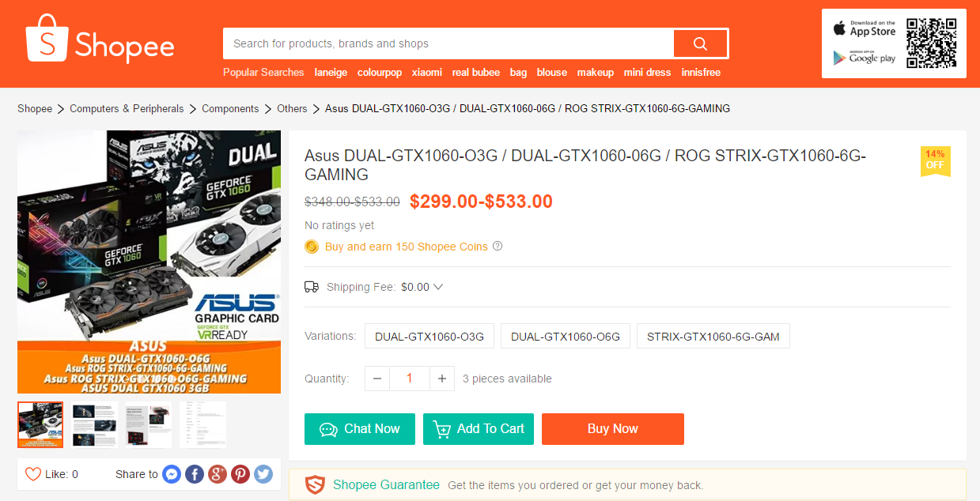Click the Shopee logo
Screen dimensions: 980x501
click(100, 43)
